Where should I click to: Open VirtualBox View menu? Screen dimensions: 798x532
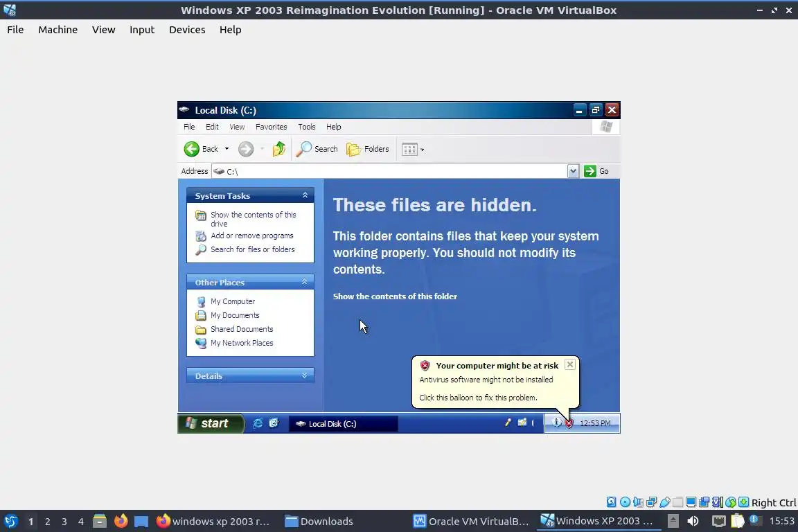tap(104, 30)
